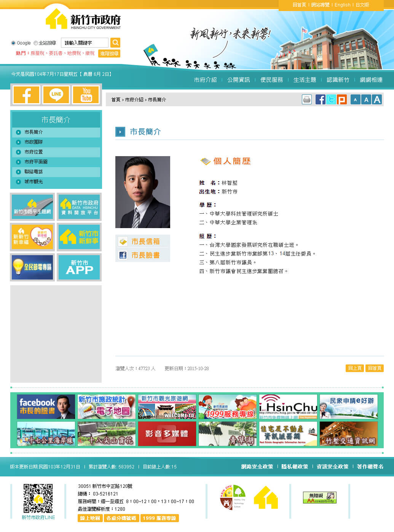Select the smallest font size A button

click(355, 100)
